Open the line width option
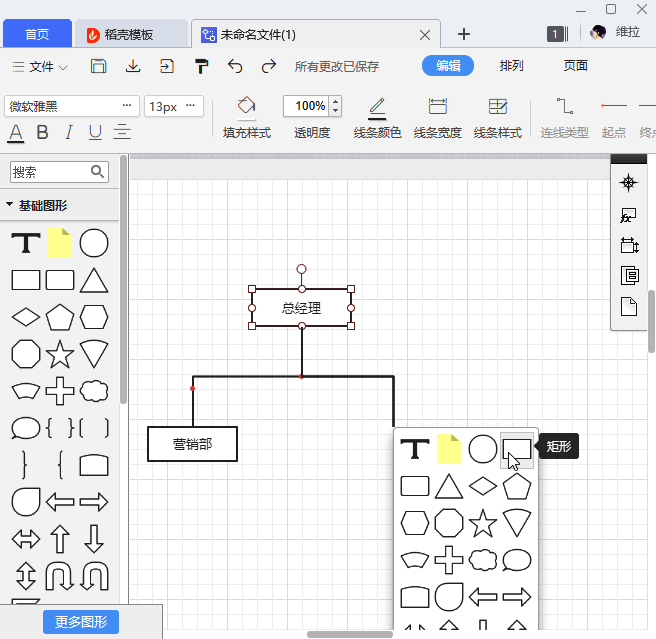This screenshot has height=639, width=656. 438,118
